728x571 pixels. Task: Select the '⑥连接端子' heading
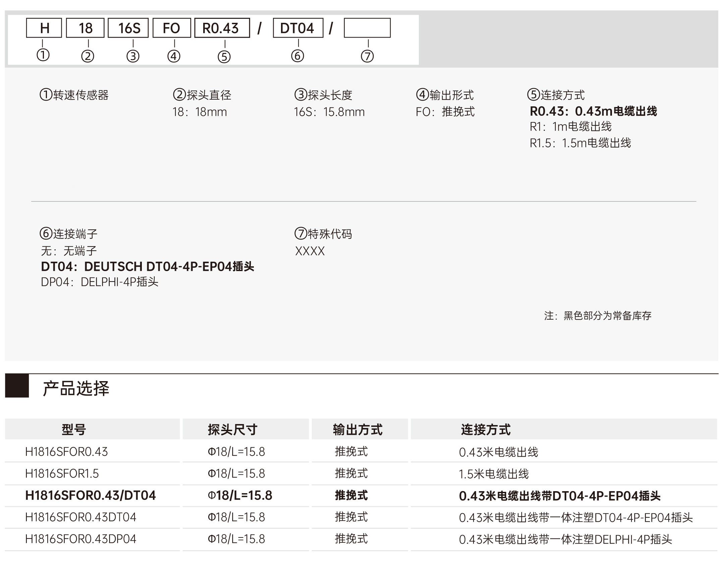tap(68, 234)
